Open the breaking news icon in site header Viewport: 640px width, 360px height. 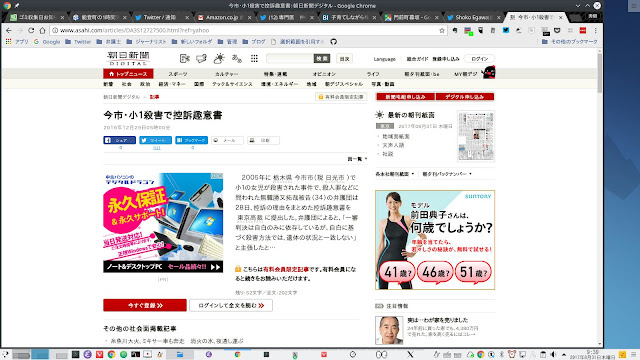click(x=184, y=59)
